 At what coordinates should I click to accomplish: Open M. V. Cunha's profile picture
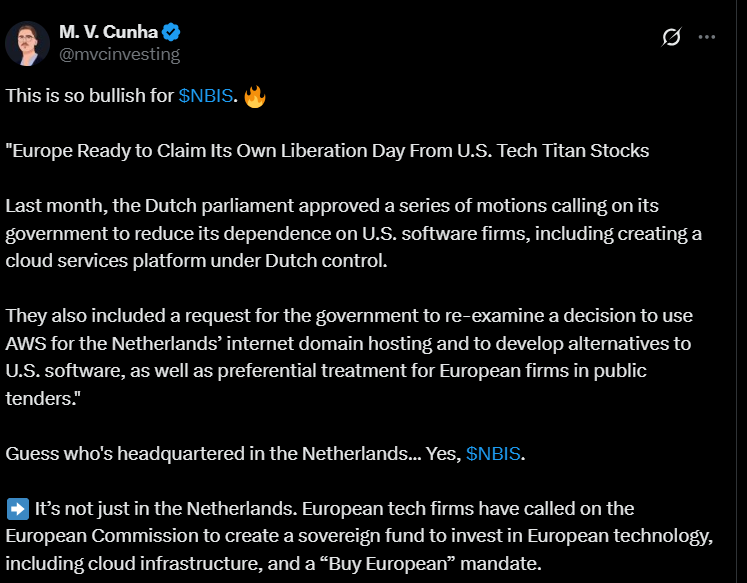[29, 43]
